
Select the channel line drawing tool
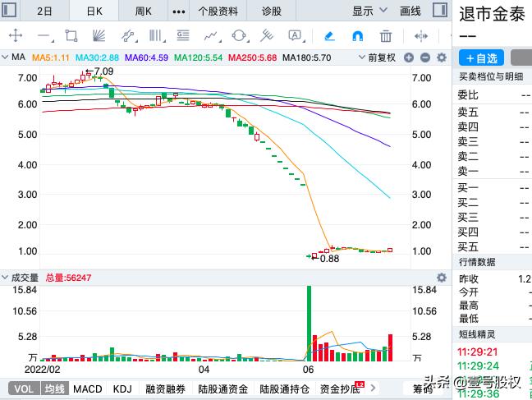coord(128,35)
